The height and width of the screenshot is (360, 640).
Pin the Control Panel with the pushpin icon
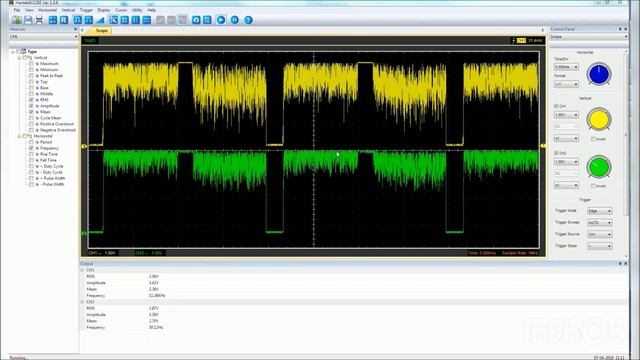(620, 29)
